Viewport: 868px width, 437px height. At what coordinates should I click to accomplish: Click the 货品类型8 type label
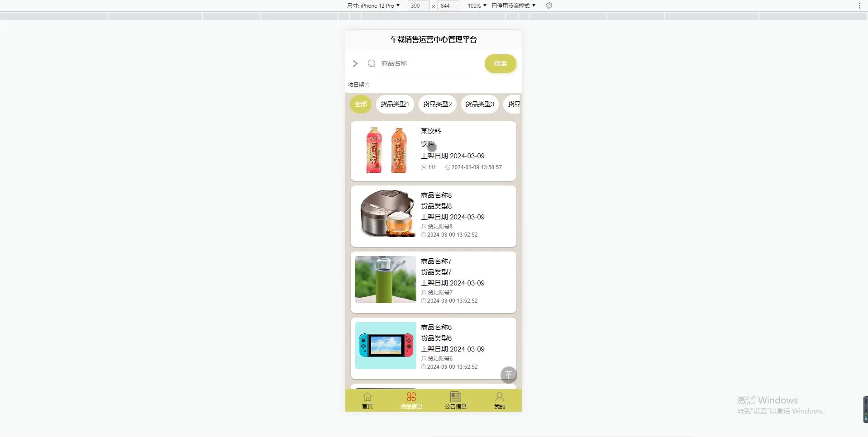pyautogui.click(x=436, y=206)
